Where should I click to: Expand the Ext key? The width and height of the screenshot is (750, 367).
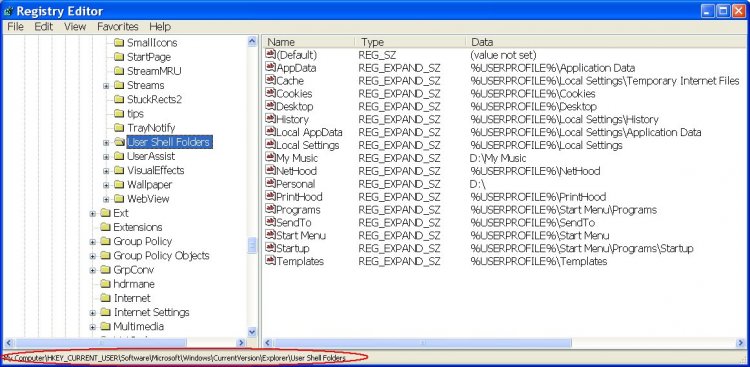92,213
